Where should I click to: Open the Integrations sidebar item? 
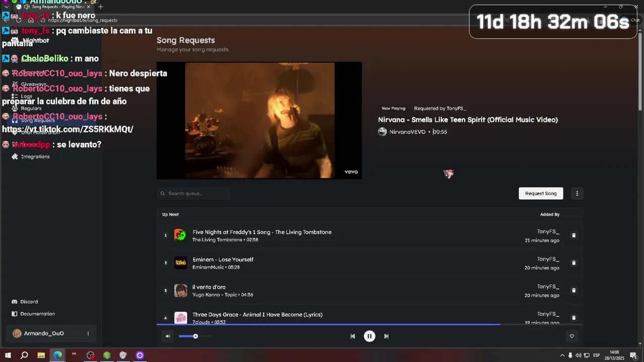(x=35, y=157)
